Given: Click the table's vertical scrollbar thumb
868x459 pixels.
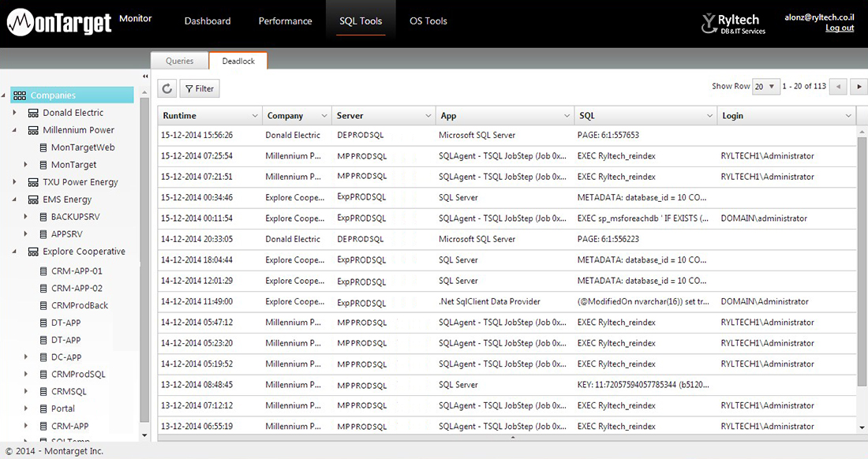Looking at the screenshot, I should [x=862, y=262].
